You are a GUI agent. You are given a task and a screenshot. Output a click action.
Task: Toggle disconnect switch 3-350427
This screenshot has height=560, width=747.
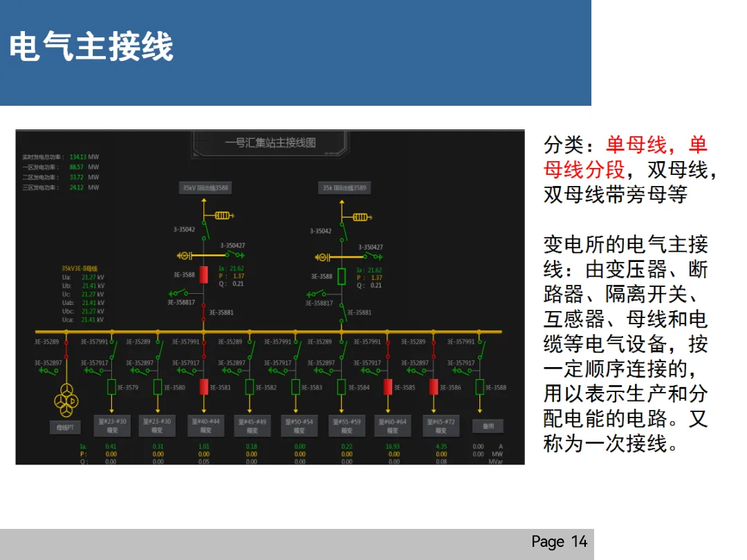232,254
